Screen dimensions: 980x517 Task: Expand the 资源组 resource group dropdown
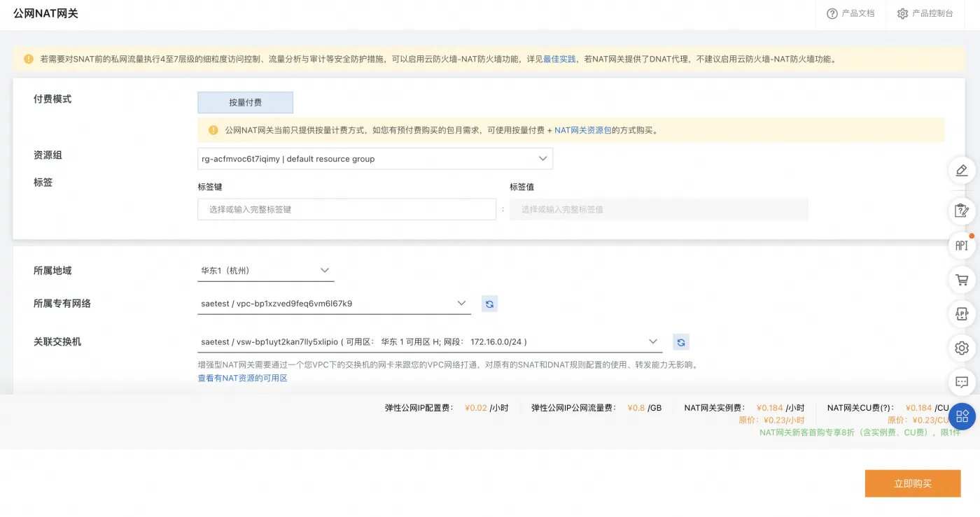tap(375, 159)
